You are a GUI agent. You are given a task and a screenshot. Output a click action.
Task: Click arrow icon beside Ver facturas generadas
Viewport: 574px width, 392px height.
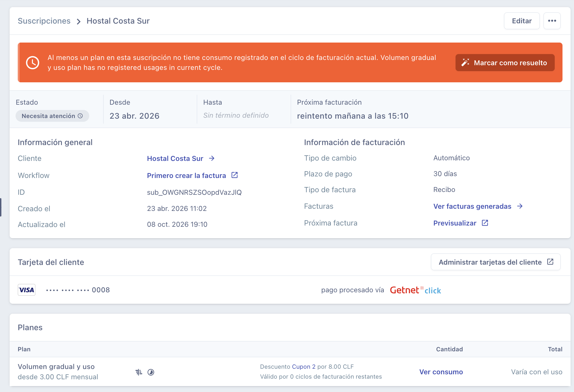520,206
